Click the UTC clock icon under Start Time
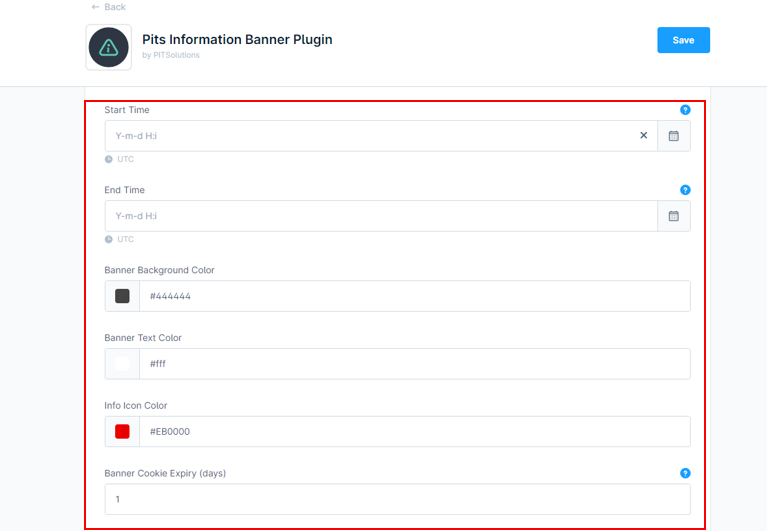This screenshot has height=531, width=767. coord(109,159)
